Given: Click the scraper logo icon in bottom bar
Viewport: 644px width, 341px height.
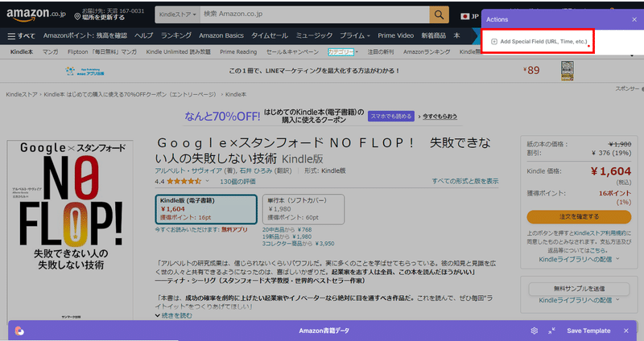Looking at the screenshot, I should tap(19, 331).
